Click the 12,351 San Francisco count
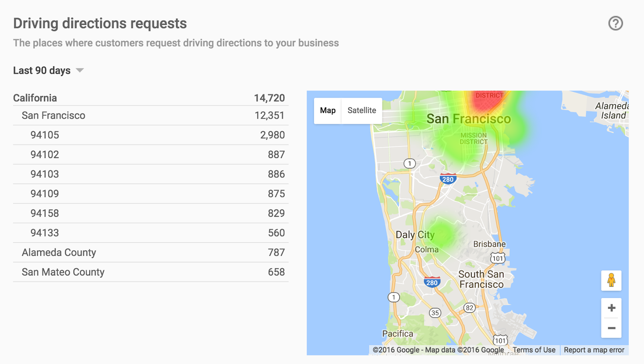The width and height of the screenshot is (644, 364). click(x=269, y=115)
